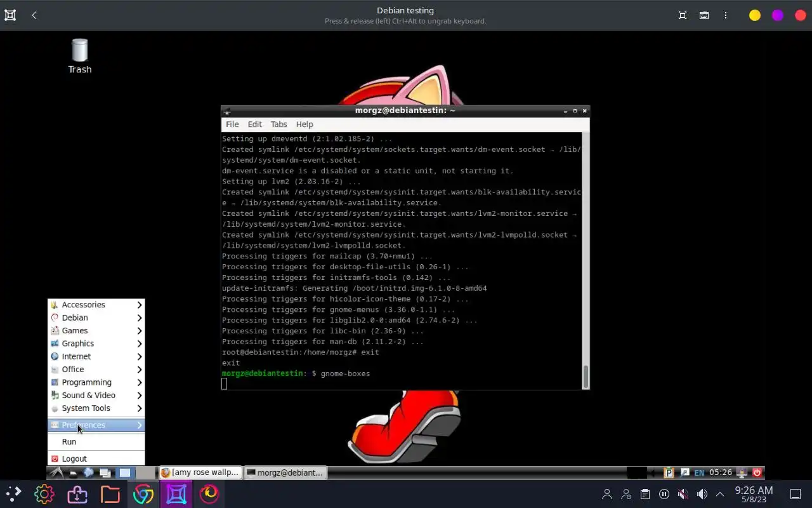This screenshot has width=812, height=508.
Task: Click the network tray icon beside EN
Action: [684, 472]
